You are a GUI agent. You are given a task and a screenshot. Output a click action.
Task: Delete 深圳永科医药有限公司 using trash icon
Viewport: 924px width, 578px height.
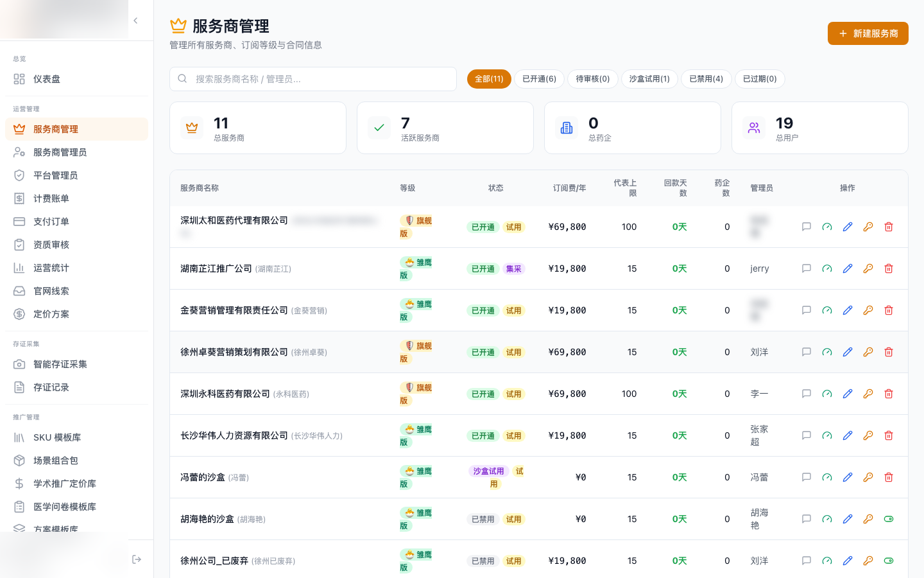(x=889, y=394)
